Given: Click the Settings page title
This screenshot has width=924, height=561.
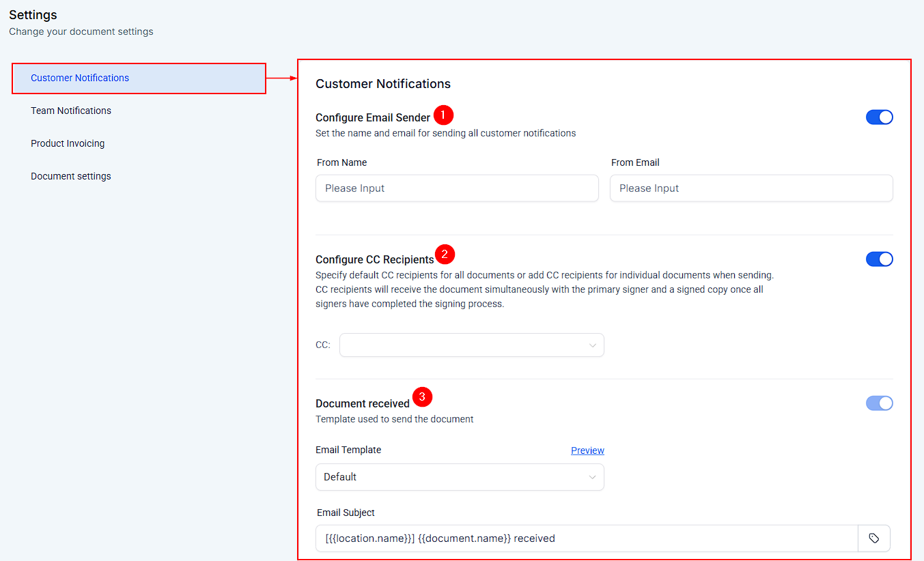Looking at the screenshot, I should tap(33, 15).
